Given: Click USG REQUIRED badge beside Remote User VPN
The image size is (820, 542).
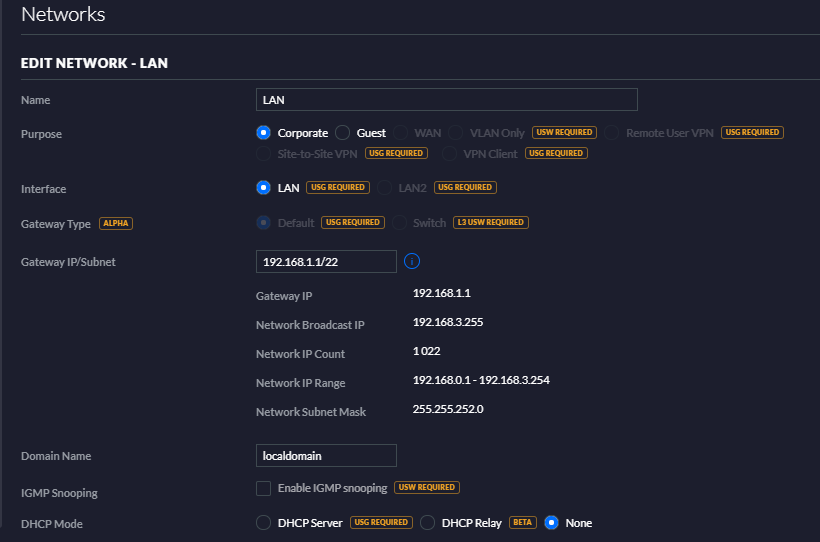Looking at the screenshot, I should click(x=751, y=132).
